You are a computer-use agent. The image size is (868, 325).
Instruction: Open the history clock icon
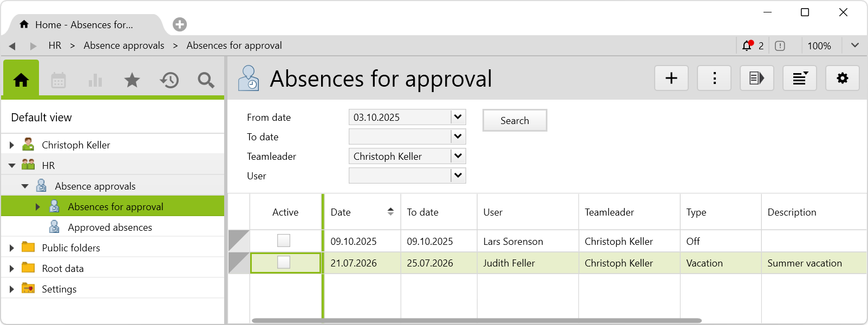(x=169, y=81)
